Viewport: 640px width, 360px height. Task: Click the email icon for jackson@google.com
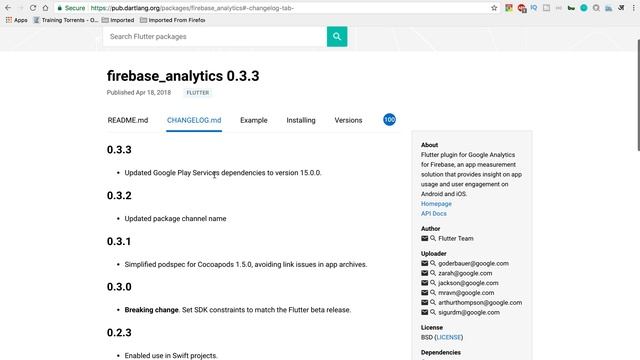(424, 283)
